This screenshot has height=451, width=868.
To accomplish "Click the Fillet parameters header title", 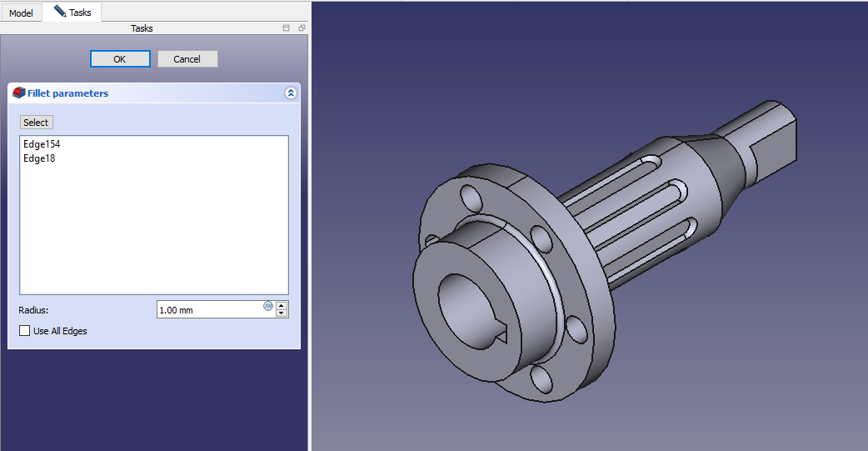I will [68, 93].
